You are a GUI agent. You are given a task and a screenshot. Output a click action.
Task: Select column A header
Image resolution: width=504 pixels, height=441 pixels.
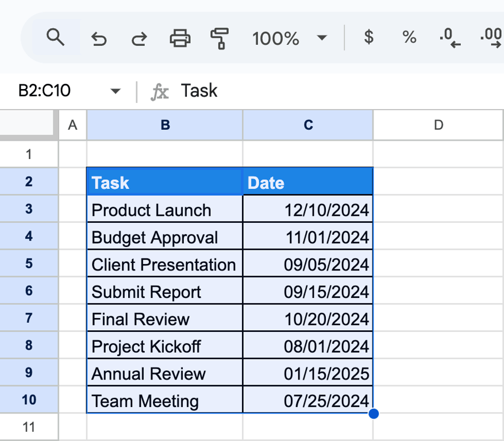pyautogui.click(x=72, y=125)
